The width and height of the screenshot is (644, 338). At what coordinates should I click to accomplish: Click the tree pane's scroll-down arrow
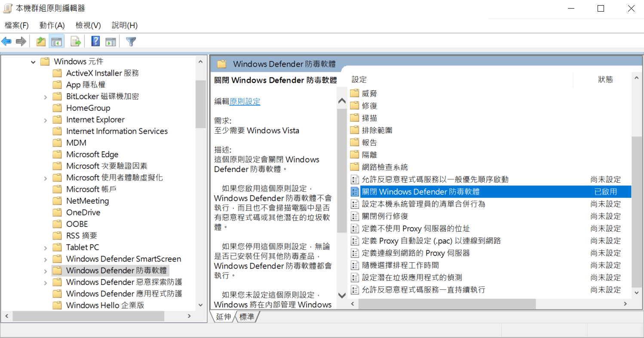(200, 304)
